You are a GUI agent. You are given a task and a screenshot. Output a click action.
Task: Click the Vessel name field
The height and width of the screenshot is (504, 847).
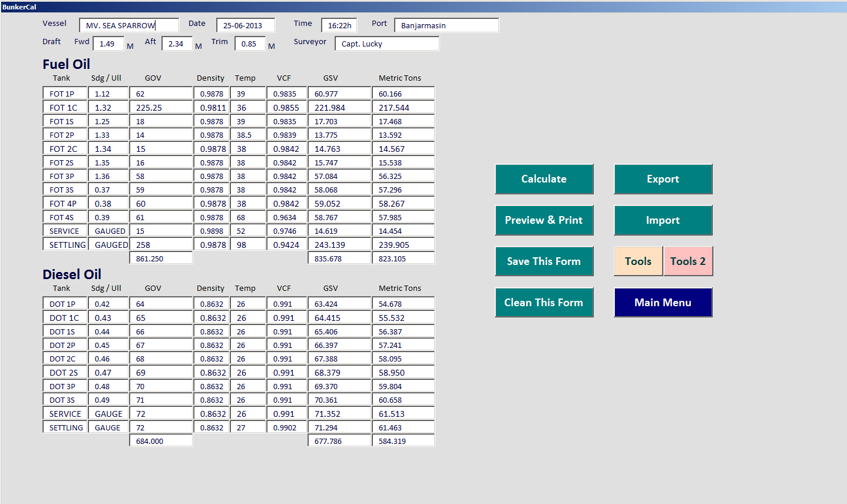point(129,25)
